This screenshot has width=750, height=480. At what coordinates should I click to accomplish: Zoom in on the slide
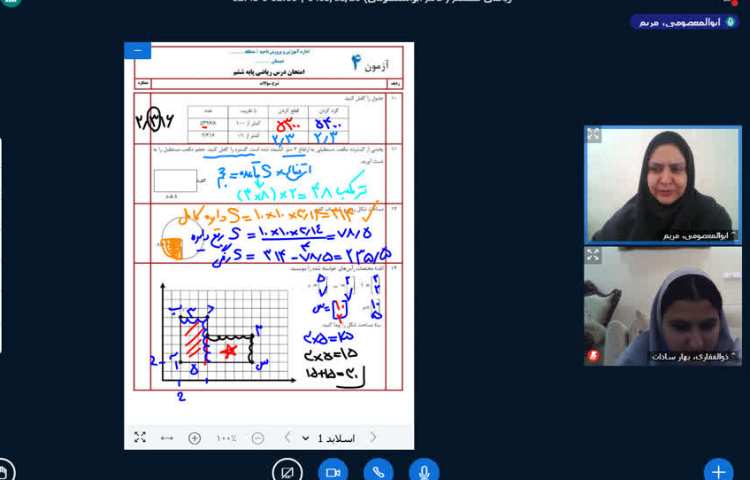point(194,438)
